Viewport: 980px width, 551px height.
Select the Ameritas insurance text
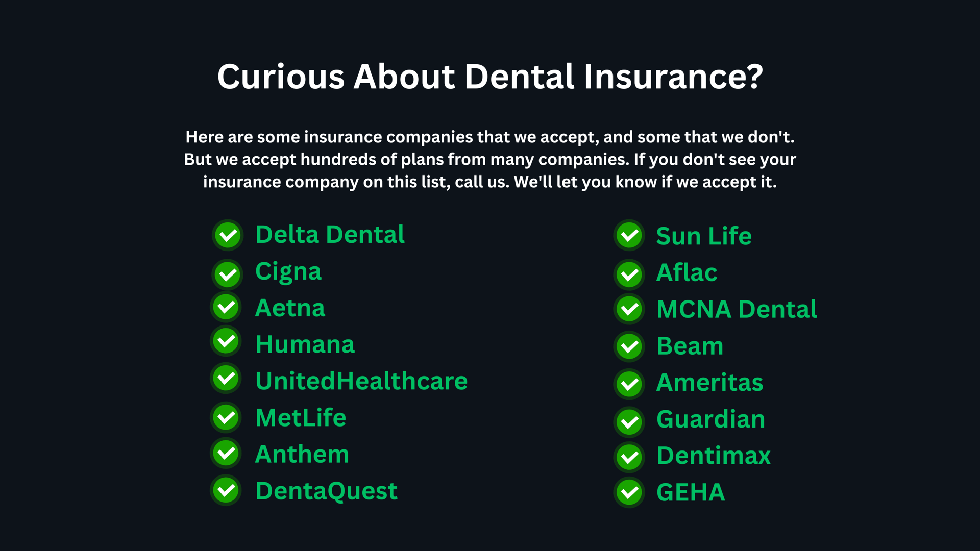709,383
